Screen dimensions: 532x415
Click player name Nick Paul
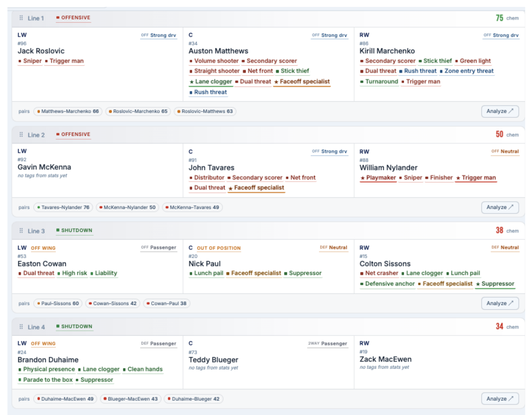click(204, 263)
